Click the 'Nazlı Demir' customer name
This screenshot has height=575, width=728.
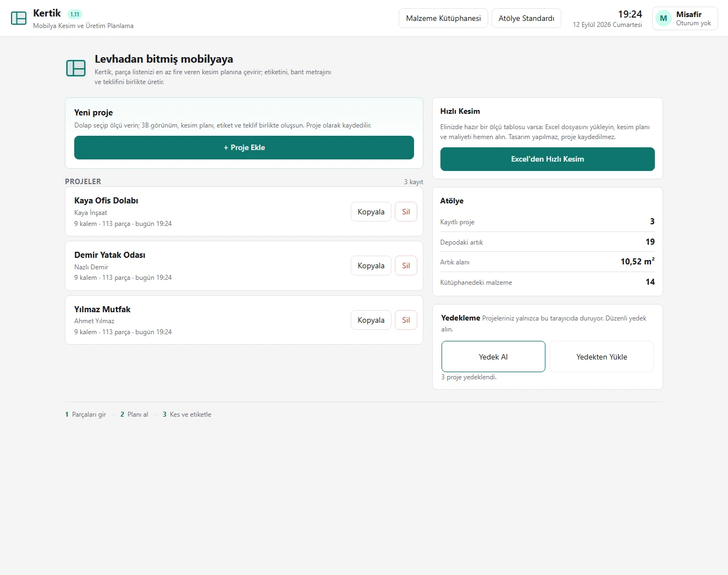[91, 267]
